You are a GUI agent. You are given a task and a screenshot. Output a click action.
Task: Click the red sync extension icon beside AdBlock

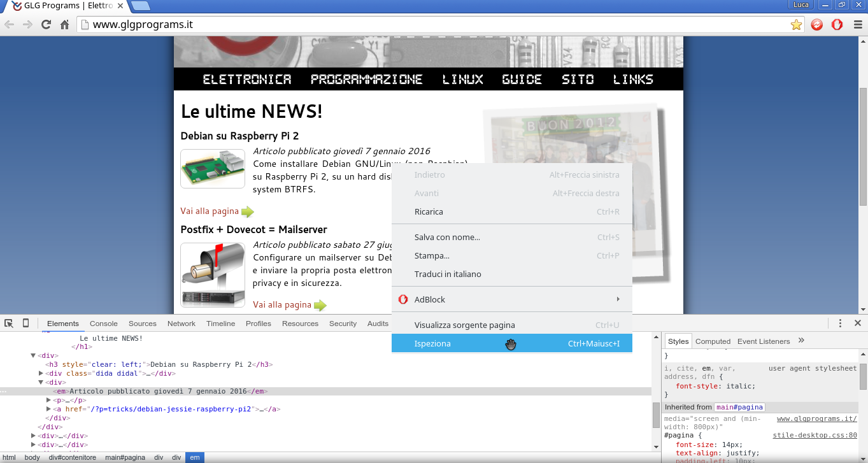coord(817,25)
